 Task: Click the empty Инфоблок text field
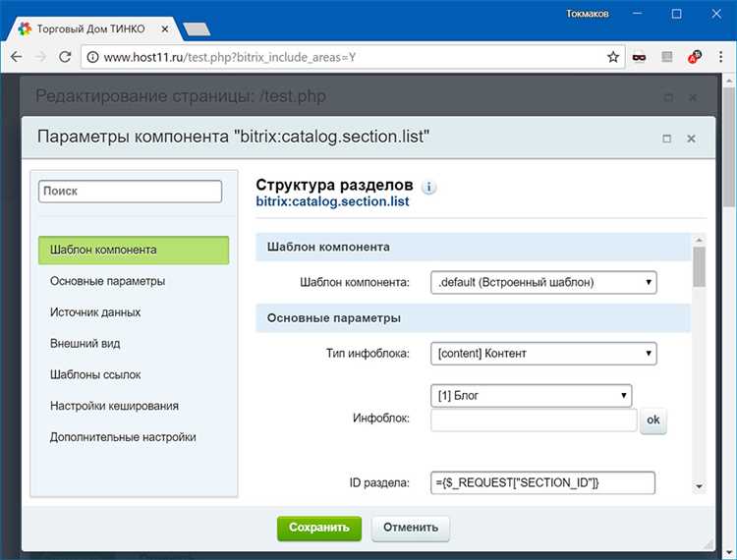point(534,420)
